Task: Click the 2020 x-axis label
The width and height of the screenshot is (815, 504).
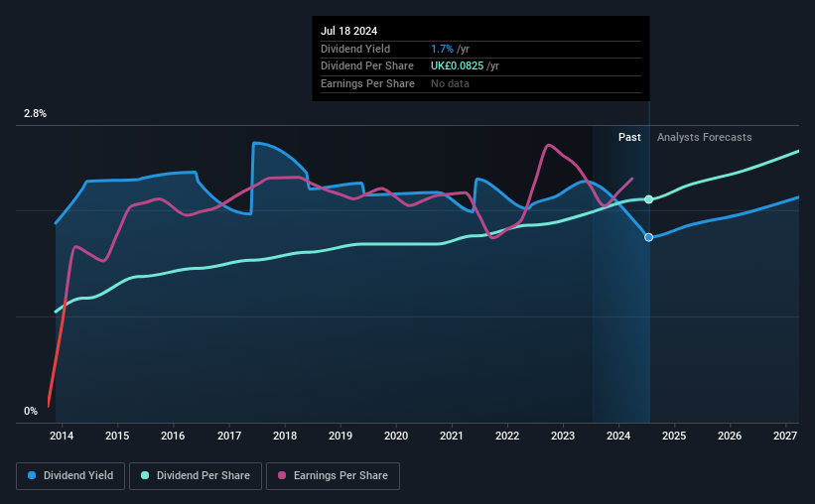Action: (396, 436)
